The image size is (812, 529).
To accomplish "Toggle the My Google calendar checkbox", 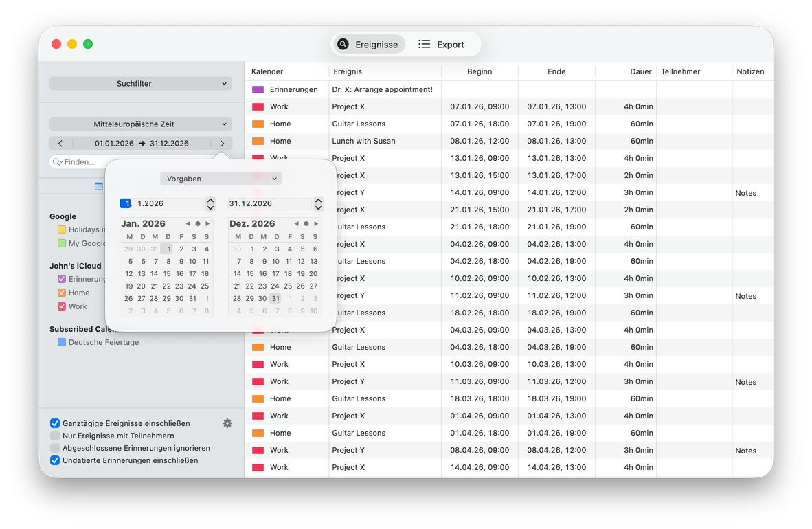I will (62, 243).
